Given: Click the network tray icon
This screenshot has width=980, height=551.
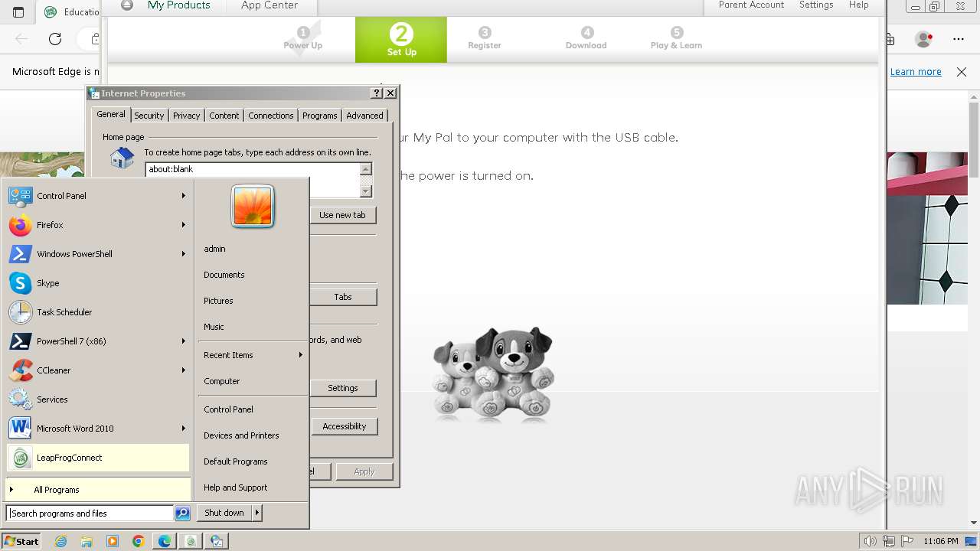Looking at the screenshot, I should pyautogui.click(x=889, y=541).
